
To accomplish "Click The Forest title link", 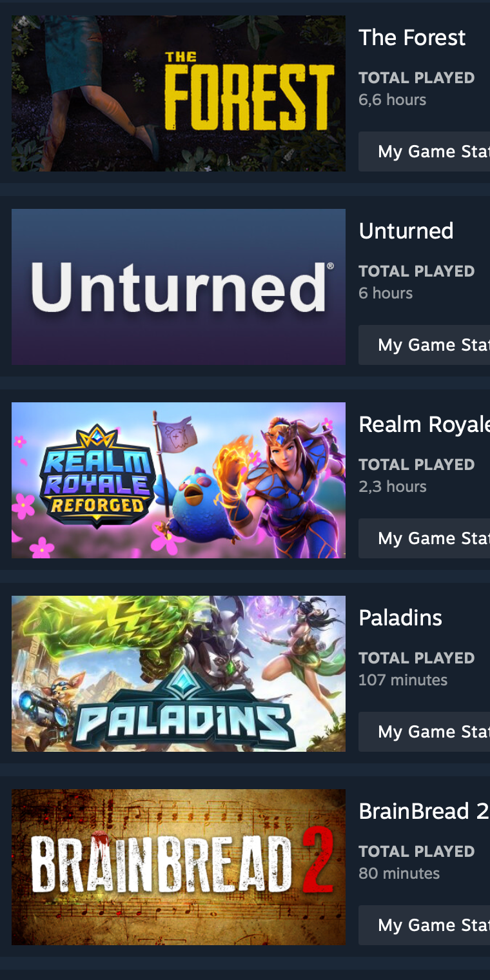I will tap(412, 37).
